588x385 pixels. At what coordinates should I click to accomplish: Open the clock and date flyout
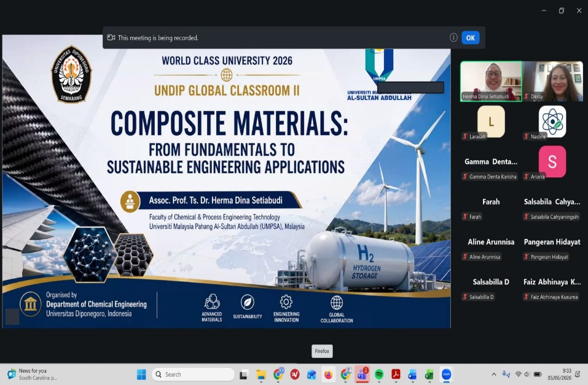(559, 374)
